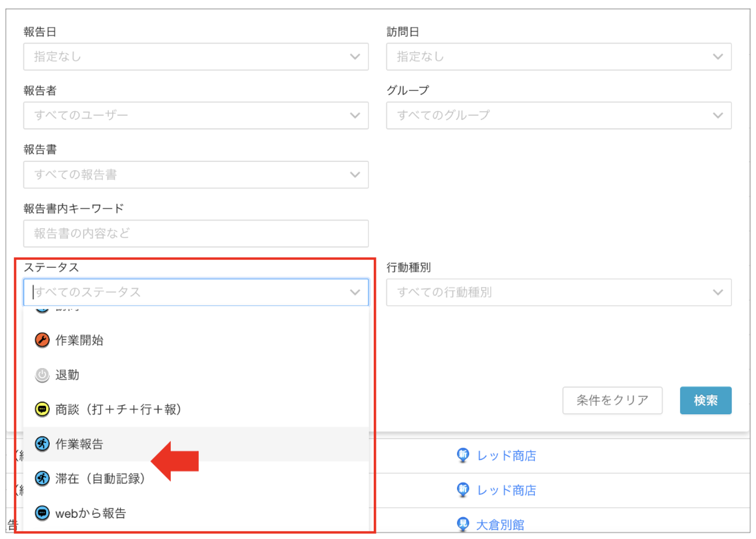Click the blue speech-bubble webから報告 icon
Image resolution: width=756 pixels, height=539 pixels.
coord(42,513)
